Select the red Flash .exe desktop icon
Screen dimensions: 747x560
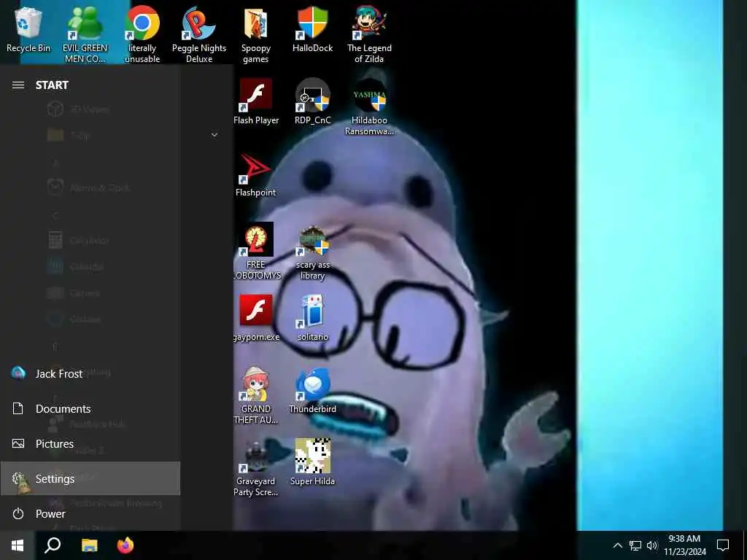[x=256, y=318]
